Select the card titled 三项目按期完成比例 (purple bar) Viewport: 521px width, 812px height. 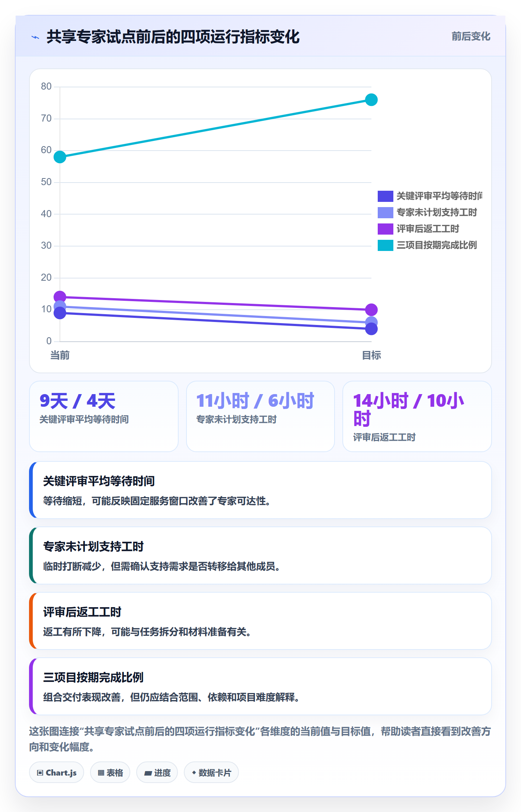pyautogui.click(x=260, y=686)
